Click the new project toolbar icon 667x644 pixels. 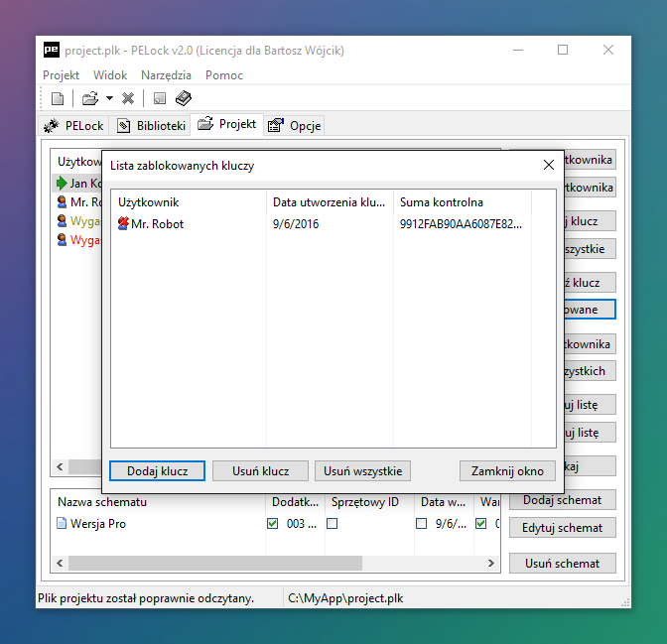(x=58, y=98)
